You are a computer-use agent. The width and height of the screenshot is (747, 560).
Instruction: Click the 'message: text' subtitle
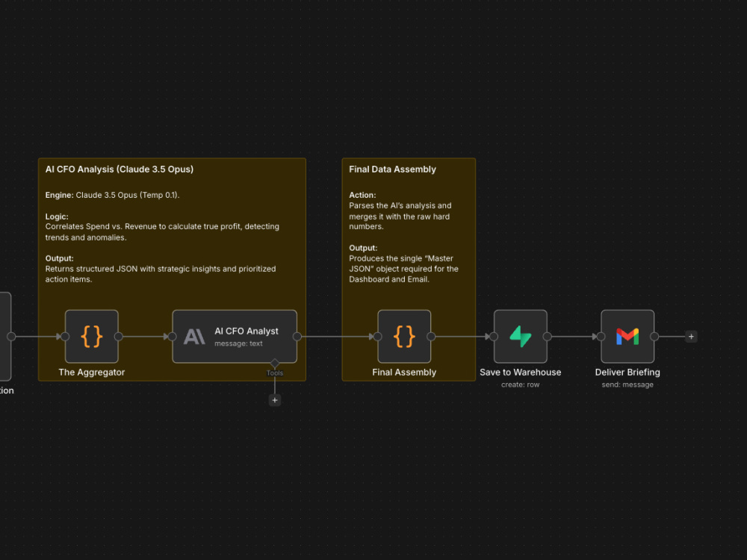coord(238,343)
